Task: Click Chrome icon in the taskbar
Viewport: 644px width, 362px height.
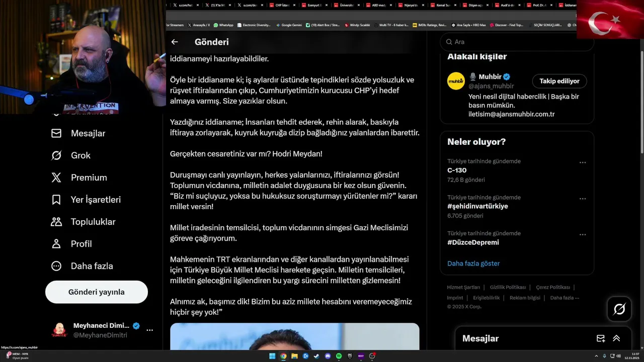Action: click(x=283, y=356)
